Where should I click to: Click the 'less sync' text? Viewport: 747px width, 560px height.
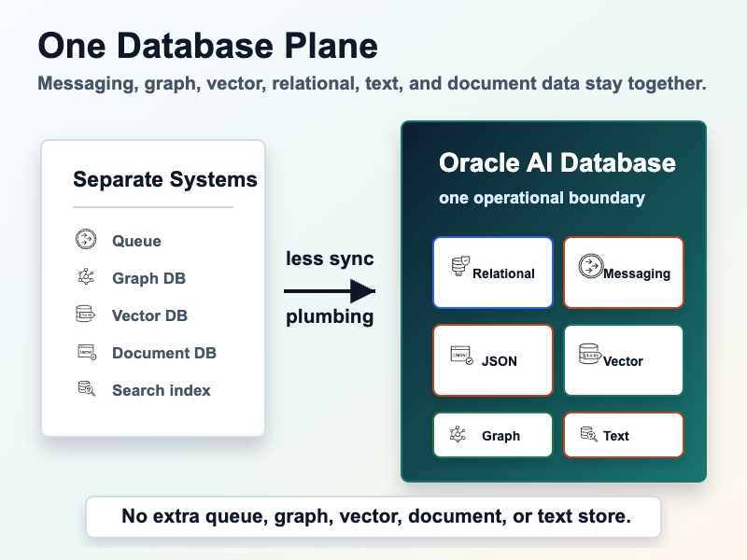pos(330,259)
